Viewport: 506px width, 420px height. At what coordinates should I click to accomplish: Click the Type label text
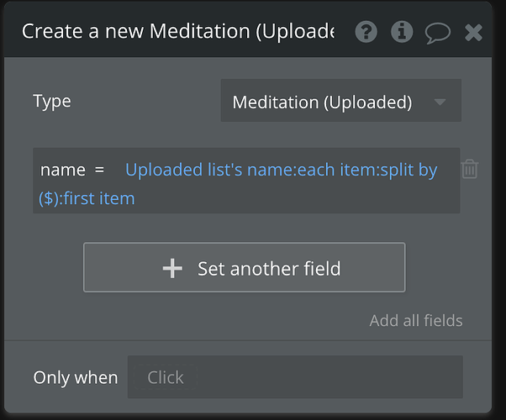point(52,102)
